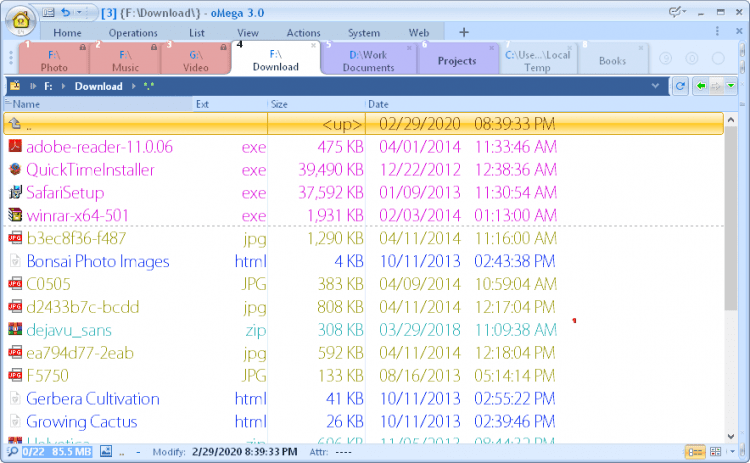
Task: Close the Local Temp tab
Action: 570,48
